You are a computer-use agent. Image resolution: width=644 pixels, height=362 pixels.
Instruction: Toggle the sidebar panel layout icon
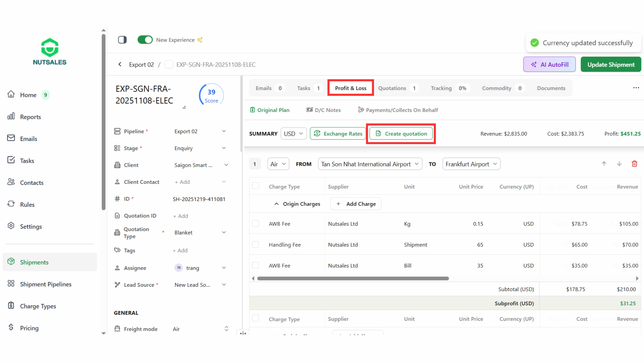coord(122,40)
